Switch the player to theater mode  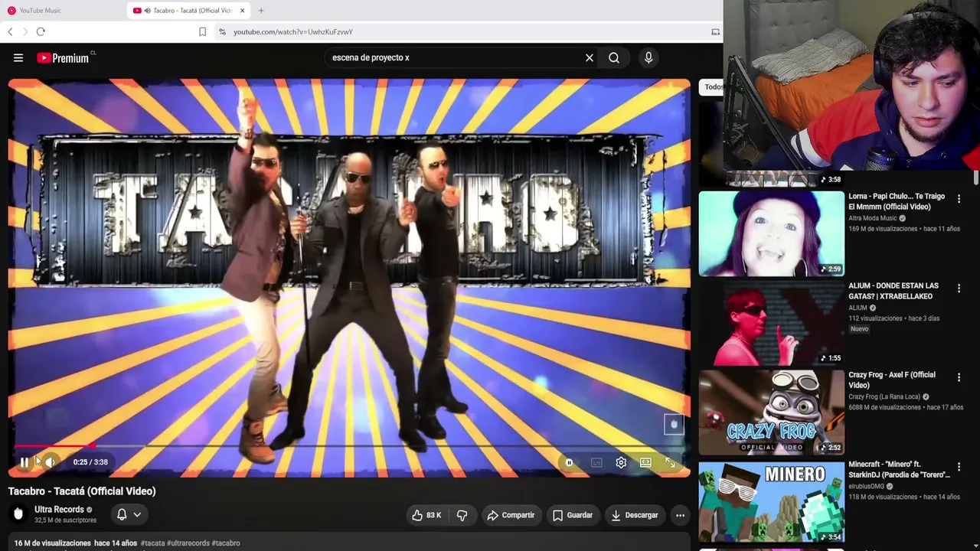tap(645, 462)
